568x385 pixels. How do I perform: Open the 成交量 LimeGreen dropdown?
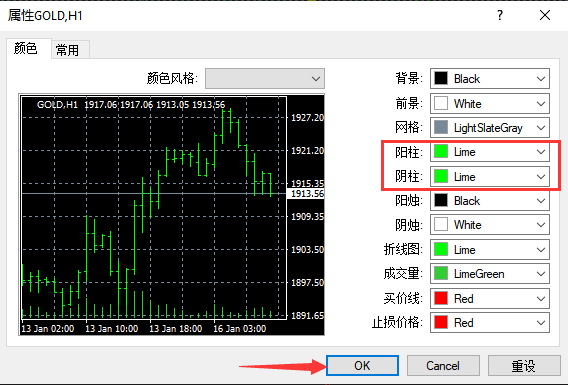click(490, 274)
